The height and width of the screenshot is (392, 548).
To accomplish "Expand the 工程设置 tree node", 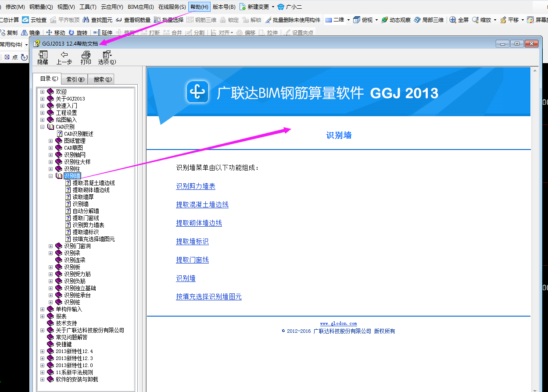I will (42, 113).
